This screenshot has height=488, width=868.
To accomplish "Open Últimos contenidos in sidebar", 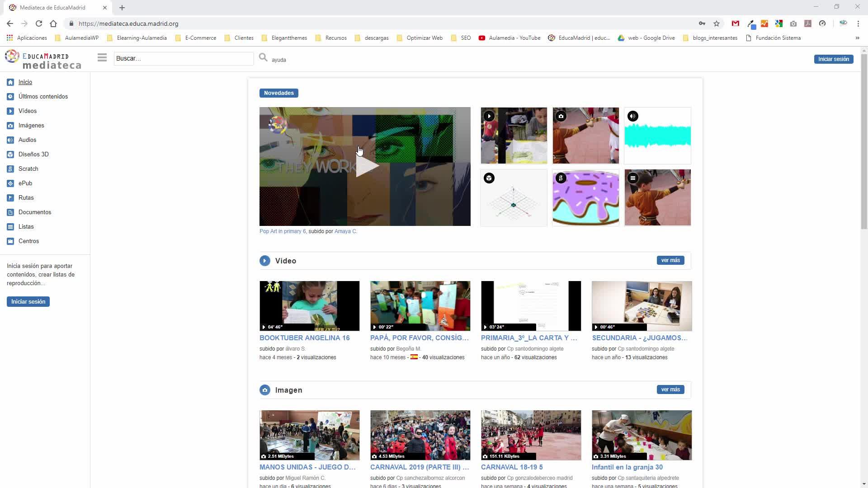I will coord(43,97).
